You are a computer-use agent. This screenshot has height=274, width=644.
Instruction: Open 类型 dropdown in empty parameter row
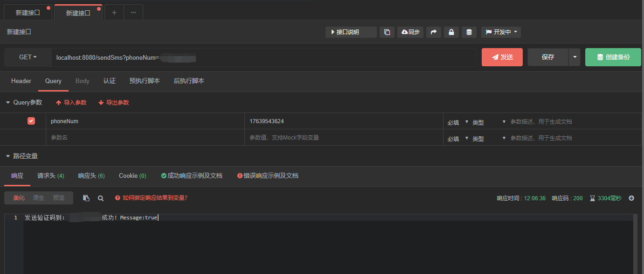(x=489, y=138)
